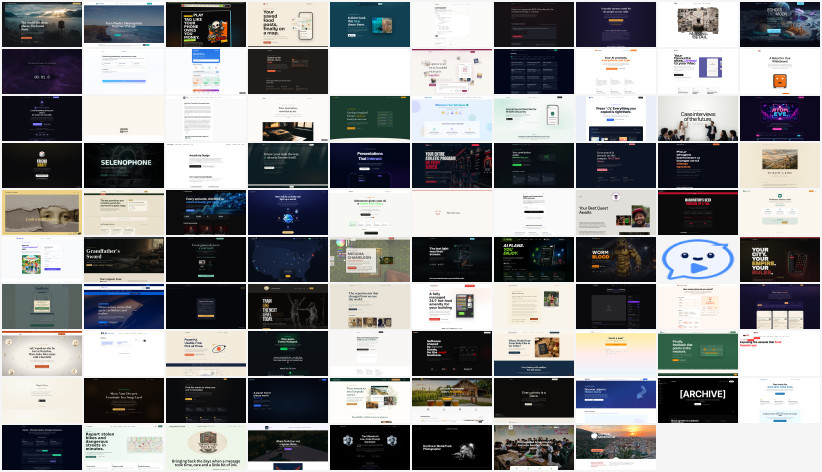Select the 'From Draft' dark logo thumbnail
Screen dimensions: 822x472
[42, 166]
